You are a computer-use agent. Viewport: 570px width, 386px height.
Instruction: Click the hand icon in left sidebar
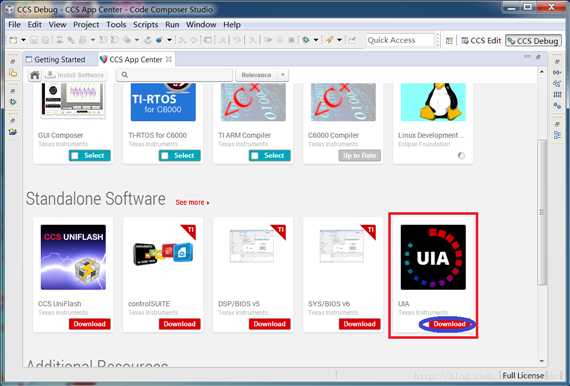[x=13, y=73]
